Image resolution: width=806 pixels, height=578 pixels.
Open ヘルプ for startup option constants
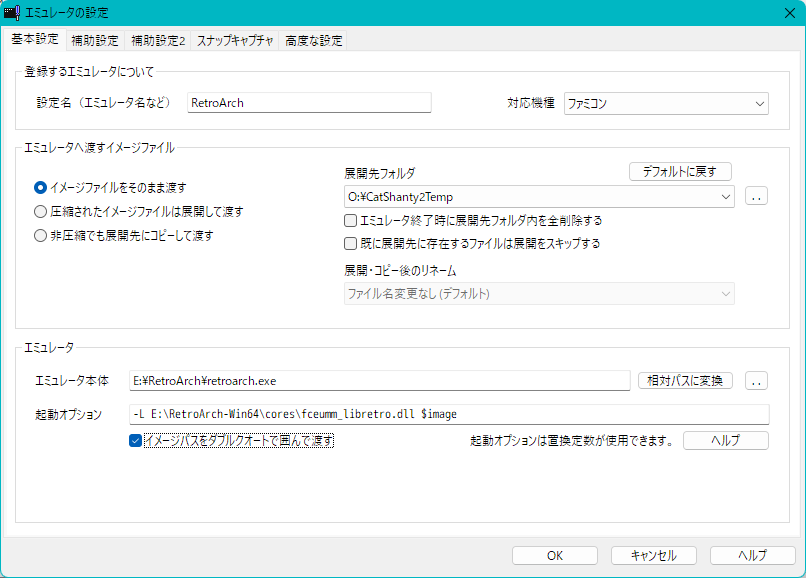click(x=726, y=441)
